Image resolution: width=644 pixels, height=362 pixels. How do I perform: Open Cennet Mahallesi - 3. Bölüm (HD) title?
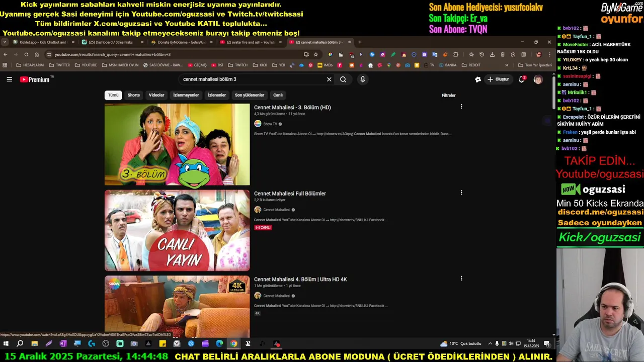[292, 107]
